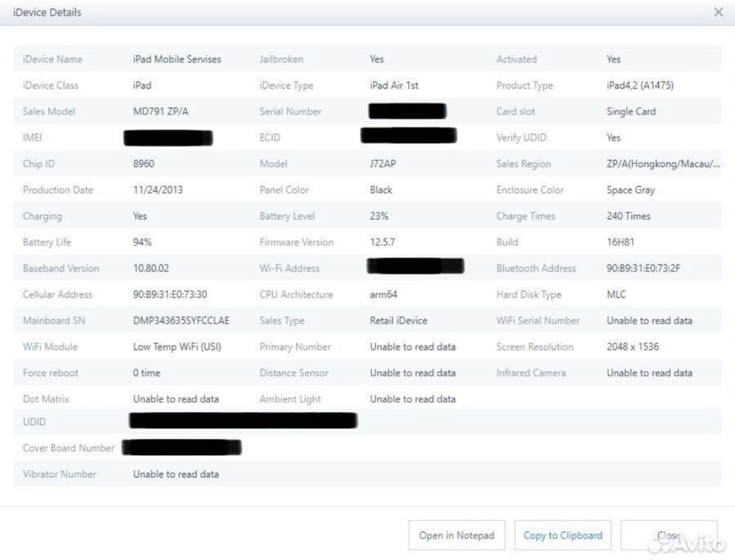Select the screen resolution '2048 x 1536'
Screen dimensions: 735x560
(633, 346)
